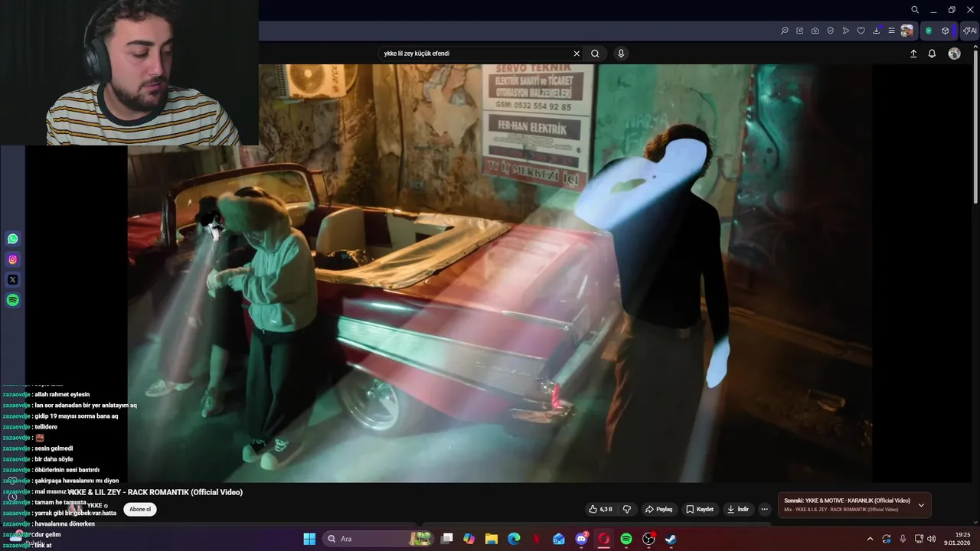The image size is (980, 551).
Task: Open the three-dot more actions menu
Action: (x=764, y=509)
